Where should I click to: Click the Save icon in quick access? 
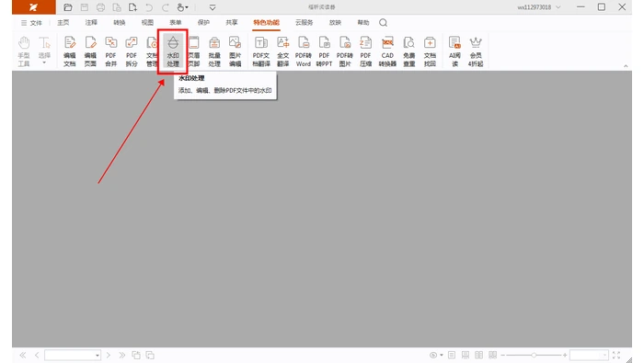85,7
